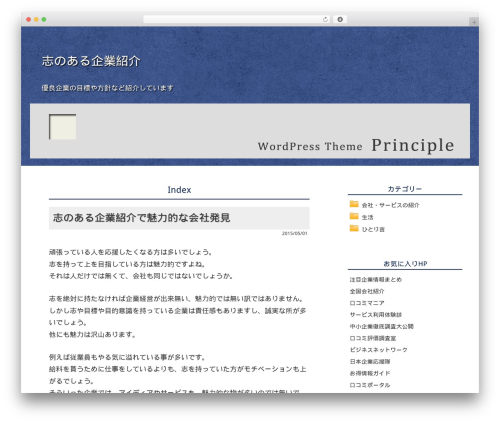Viewport: 500px width, 423px height.
Task: Open the 生活 category
Action: [367, 217]
